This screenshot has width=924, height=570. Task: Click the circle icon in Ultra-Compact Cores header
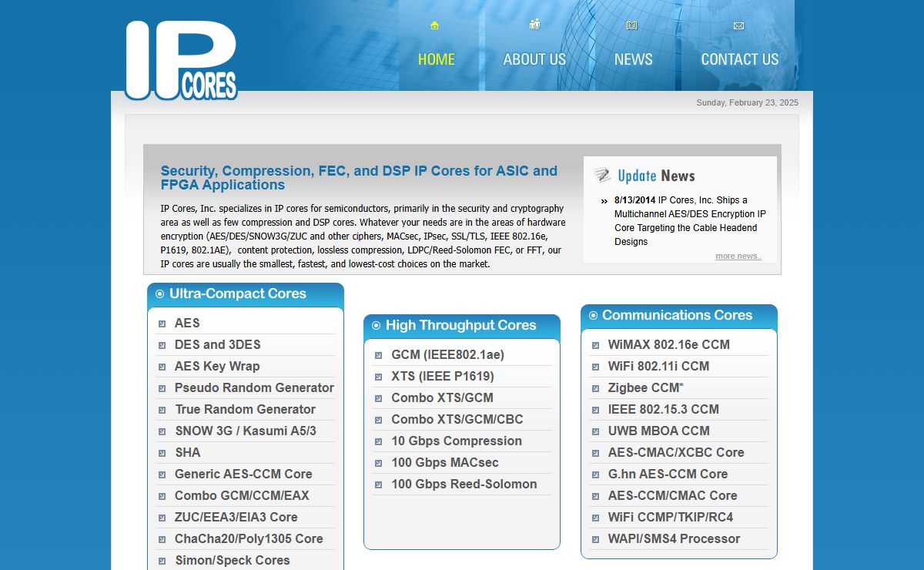(160, 293)
